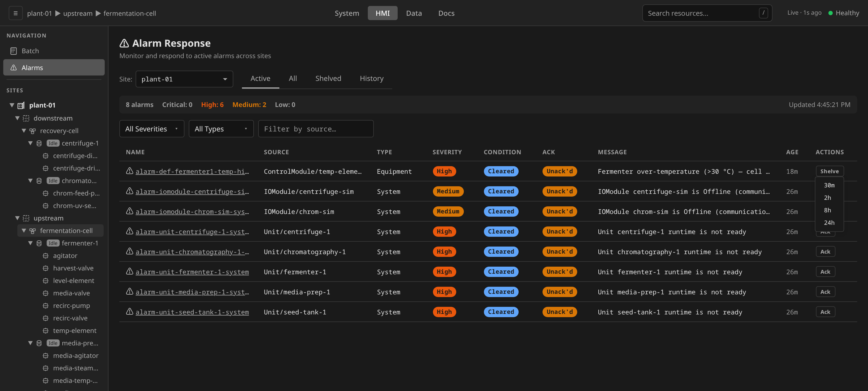Image resolution: width=868 pixels, height=391 pixels.
Task: Click the centrifuge-1 unit icon
Action: pyautogui.click(x=39, y=143)
